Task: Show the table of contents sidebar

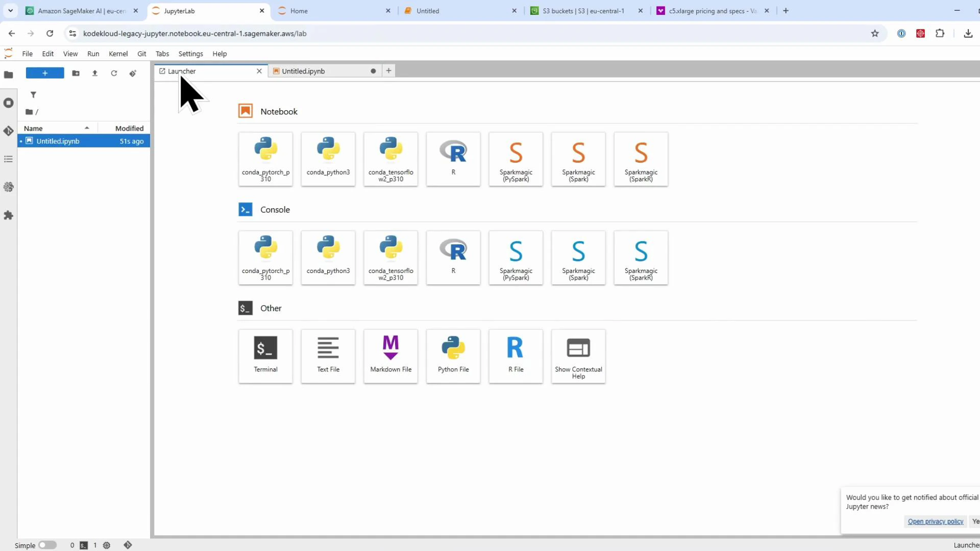Action: tap(8, 159)
